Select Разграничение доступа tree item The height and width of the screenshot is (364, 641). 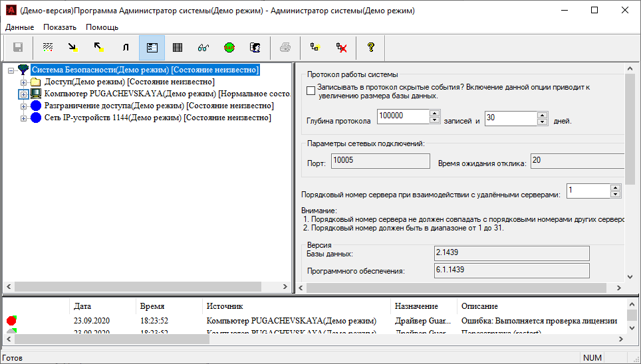(158, 106)
